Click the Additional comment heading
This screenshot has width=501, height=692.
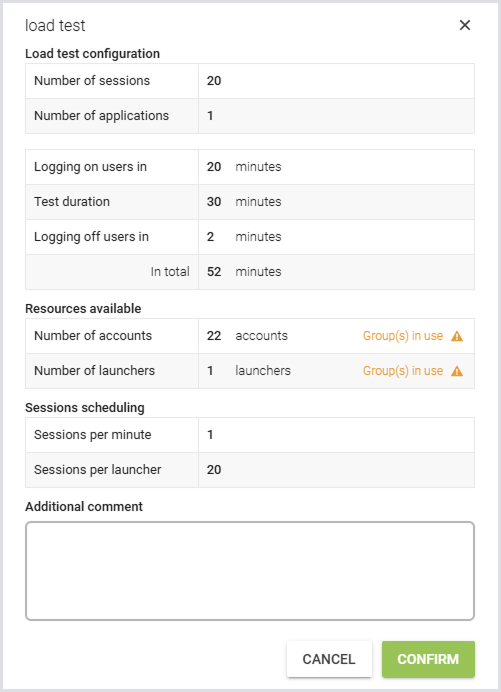pos(84,507)
